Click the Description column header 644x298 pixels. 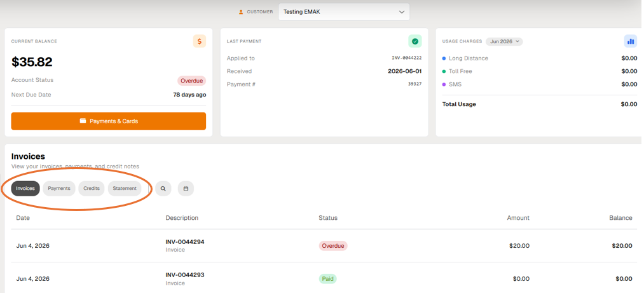tap(182, 217)
